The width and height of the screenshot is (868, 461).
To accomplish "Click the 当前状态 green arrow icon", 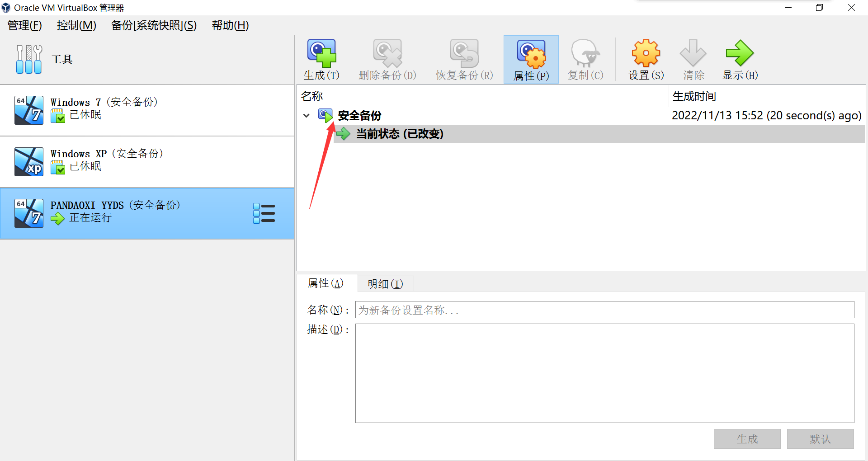I will (344, 134).
